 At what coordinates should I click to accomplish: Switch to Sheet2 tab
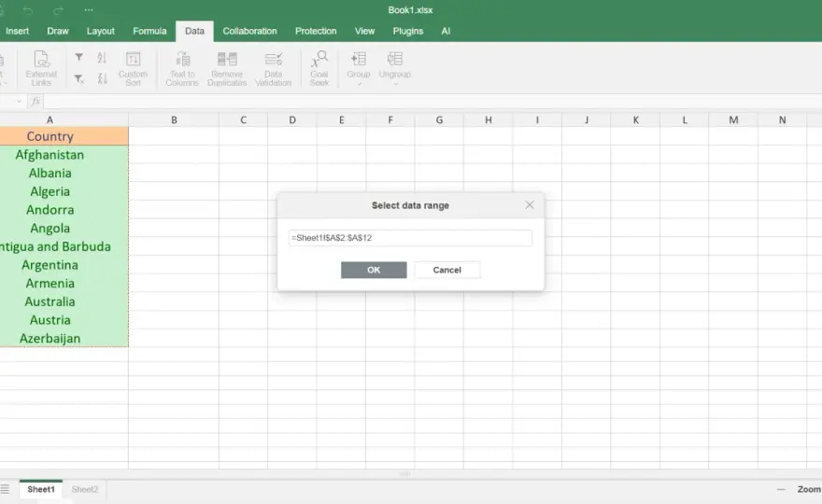pyautogui.click(x=84, y=489)
